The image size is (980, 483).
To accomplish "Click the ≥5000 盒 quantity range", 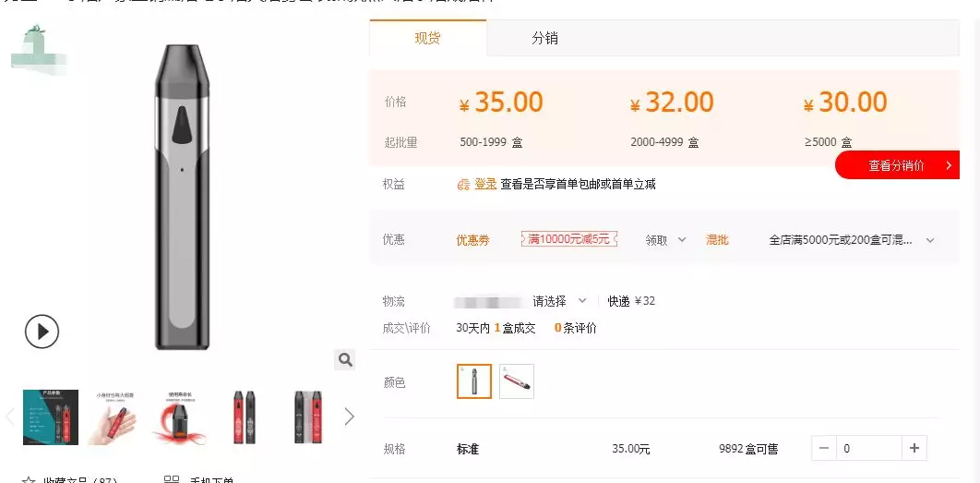I will 828,142.
